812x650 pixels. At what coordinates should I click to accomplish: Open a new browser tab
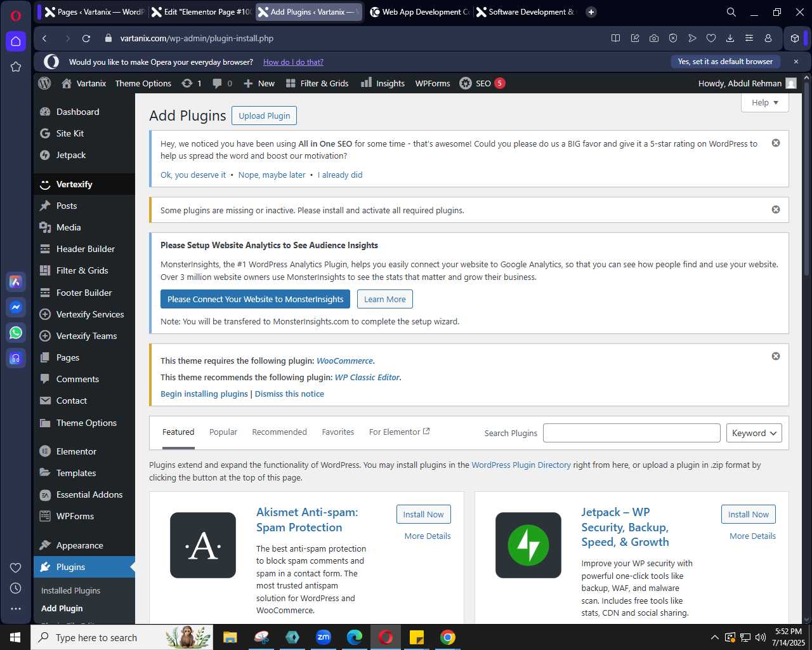591,12
